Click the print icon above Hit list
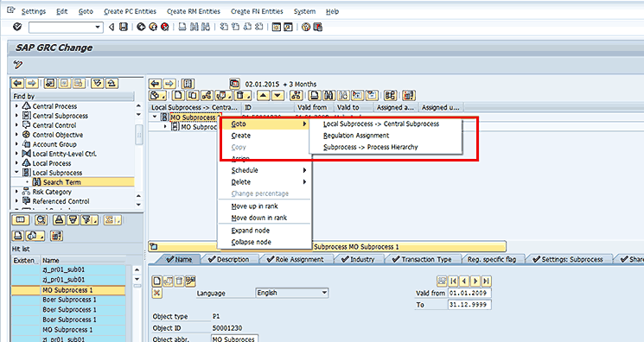The image size is (644, 342). [x=17, y=236]
